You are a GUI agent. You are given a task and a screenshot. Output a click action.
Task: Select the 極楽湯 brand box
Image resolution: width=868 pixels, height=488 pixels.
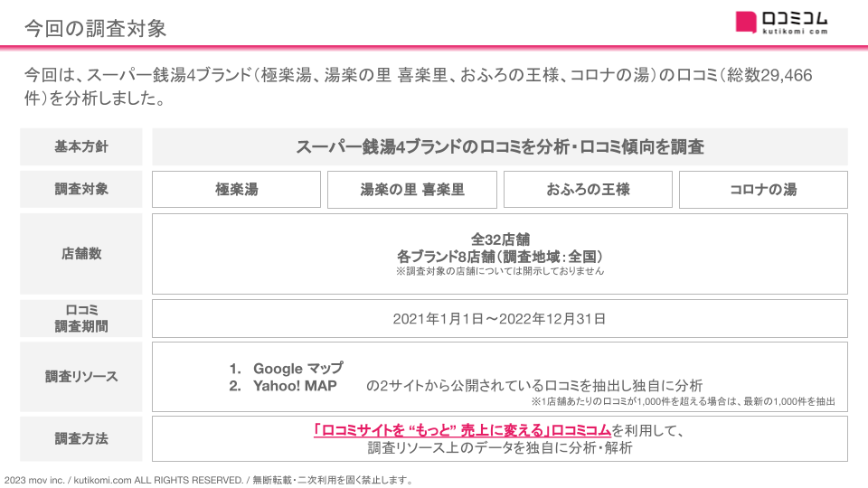(x=236, y=190)
